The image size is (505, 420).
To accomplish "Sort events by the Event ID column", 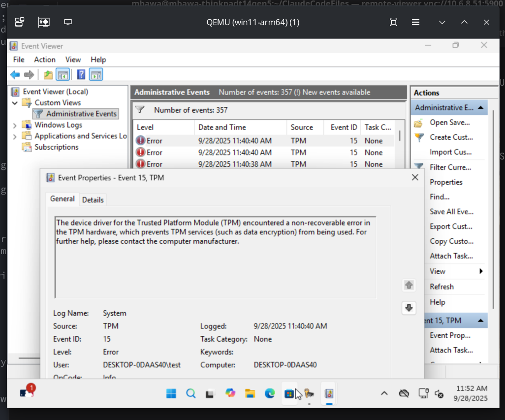I will (x=344, y=128).
